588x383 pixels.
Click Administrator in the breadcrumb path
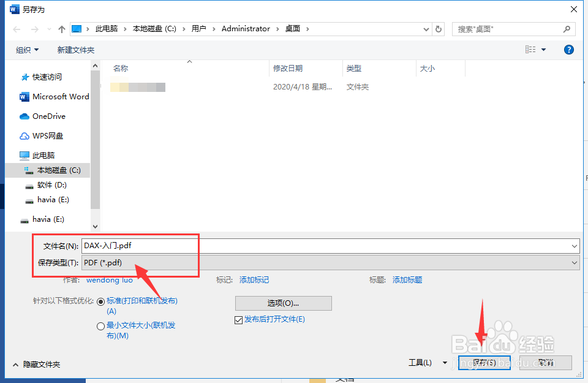click(246, 28)
